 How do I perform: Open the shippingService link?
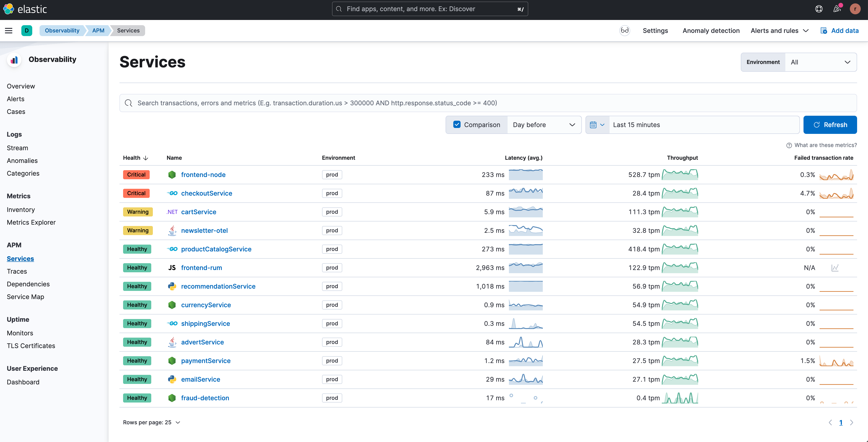pos(206,324)
